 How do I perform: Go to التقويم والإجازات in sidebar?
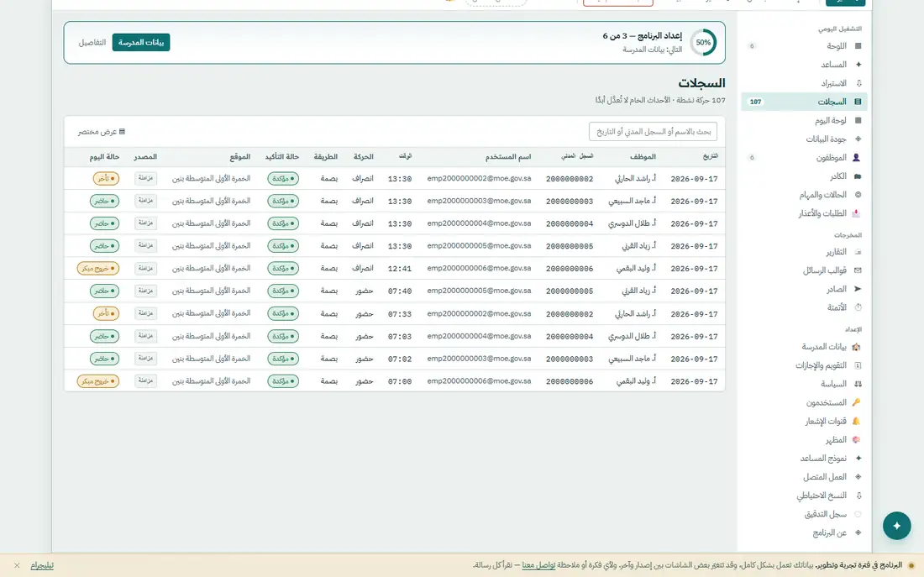[x=804, y=365]
